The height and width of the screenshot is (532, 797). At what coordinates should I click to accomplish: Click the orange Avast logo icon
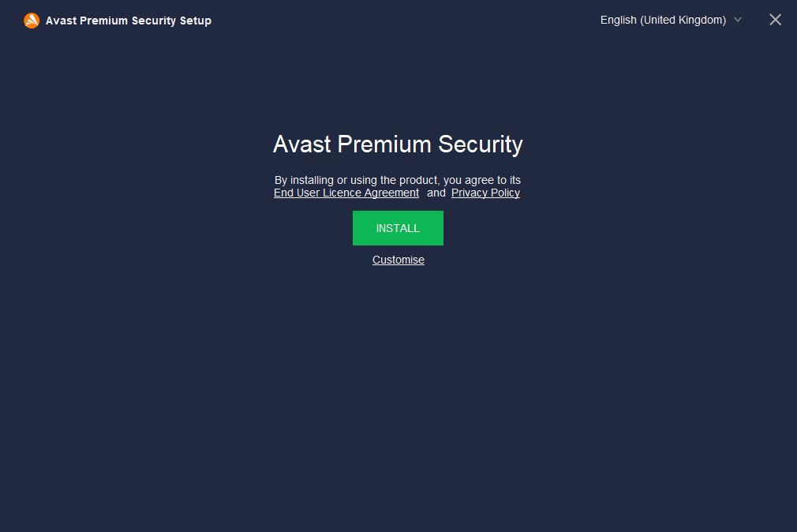point(32,21)
